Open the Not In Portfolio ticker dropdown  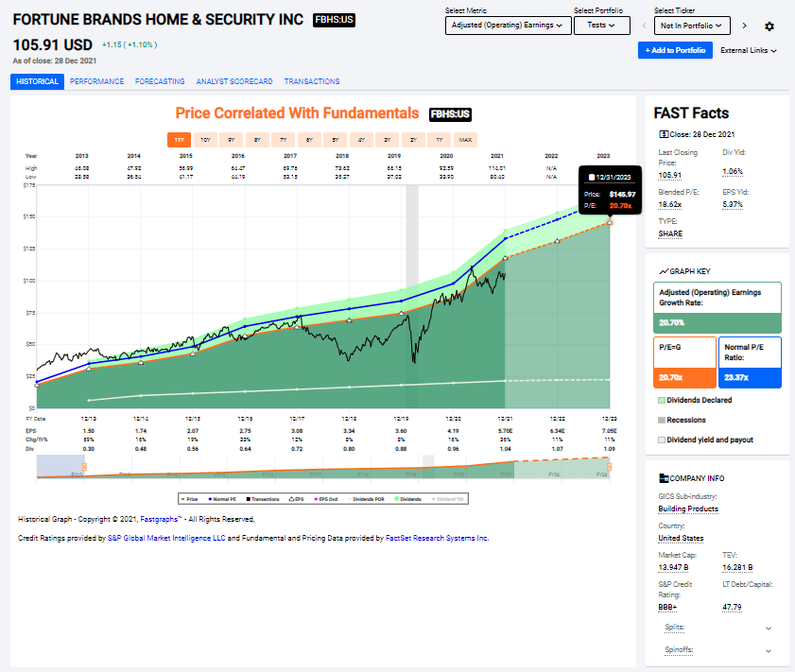[x=692, y=26]
